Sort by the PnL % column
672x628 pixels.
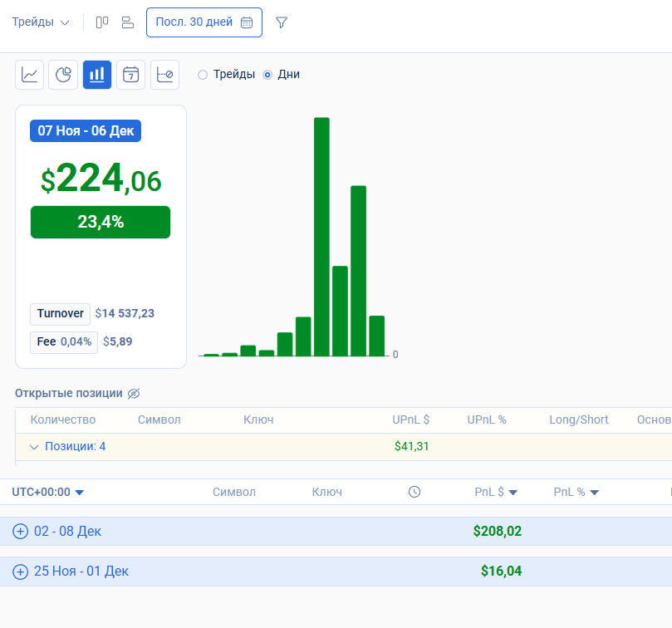[576, 492]
